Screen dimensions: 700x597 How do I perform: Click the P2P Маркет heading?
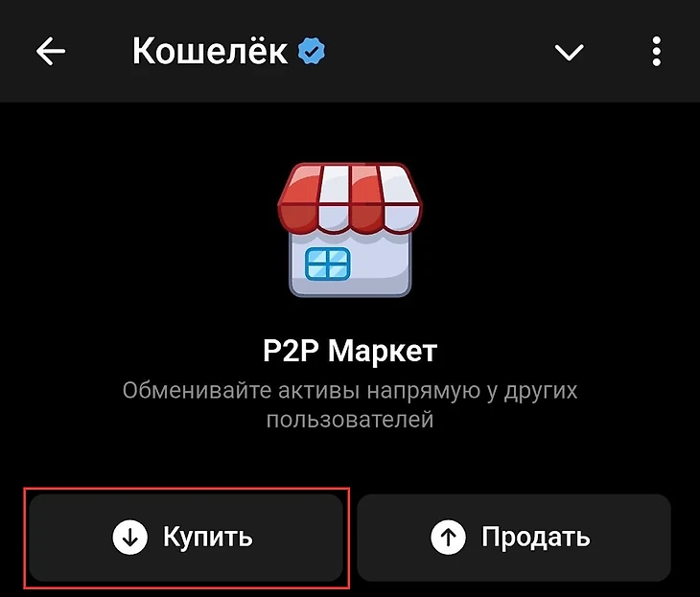pyautogui.click(x=350, y=351)
